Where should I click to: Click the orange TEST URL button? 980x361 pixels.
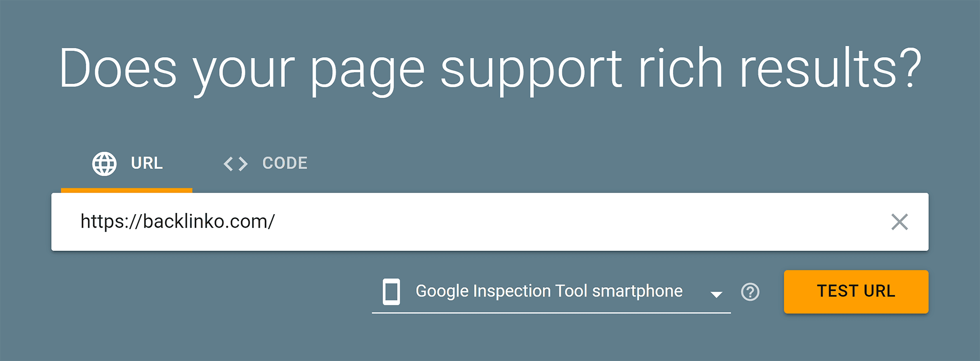click(856, 292)
